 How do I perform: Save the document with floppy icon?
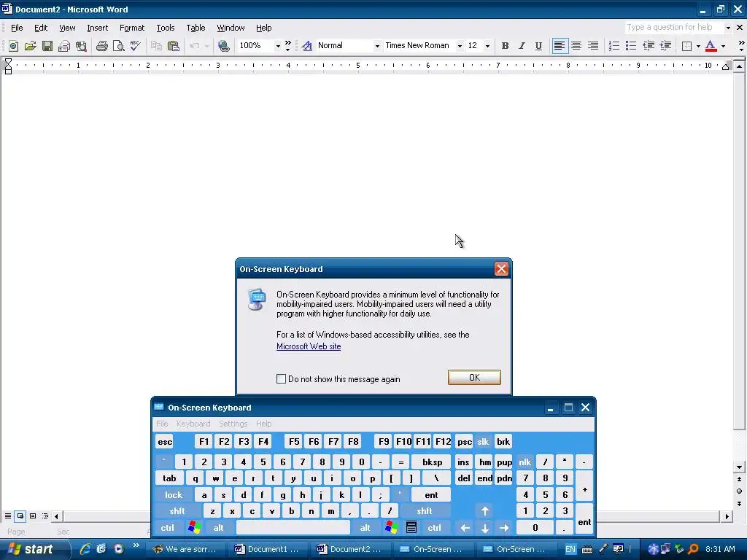coord(47,46)
